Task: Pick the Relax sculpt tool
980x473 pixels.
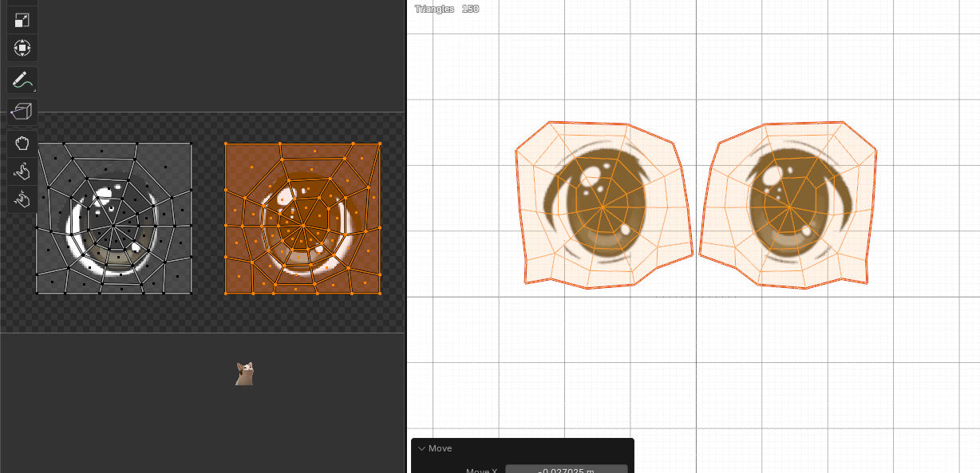Action: point(22,171)
